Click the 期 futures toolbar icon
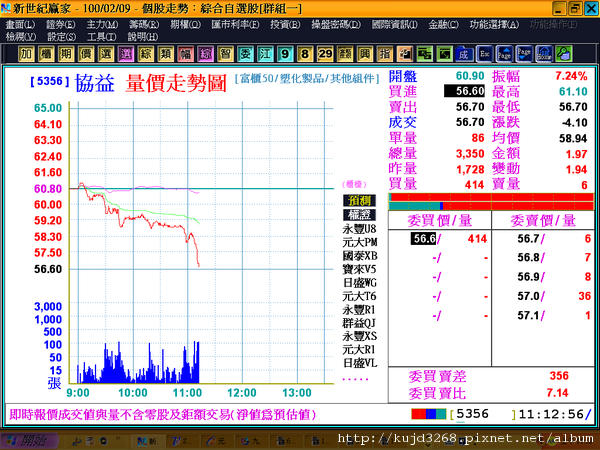 pos(66,54)
